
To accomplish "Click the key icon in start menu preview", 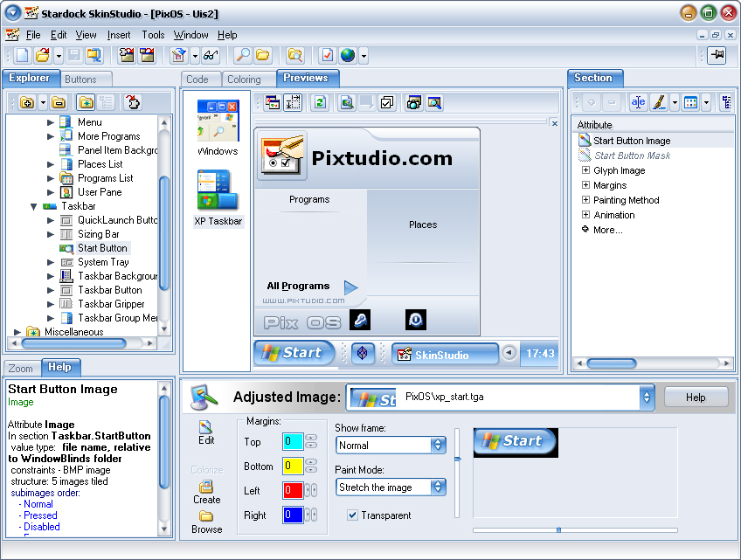I will click(x=360, y=320).
